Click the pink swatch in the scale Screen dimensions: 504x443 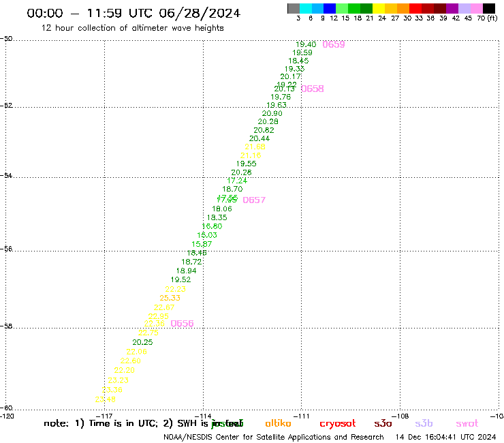(x=476, y=8)
